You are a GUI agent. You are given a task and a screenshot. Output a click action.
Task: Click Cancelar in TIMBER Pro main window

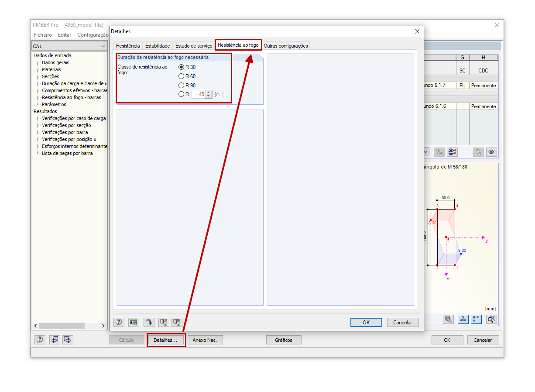pyautogui.click(x=483, y=340)
